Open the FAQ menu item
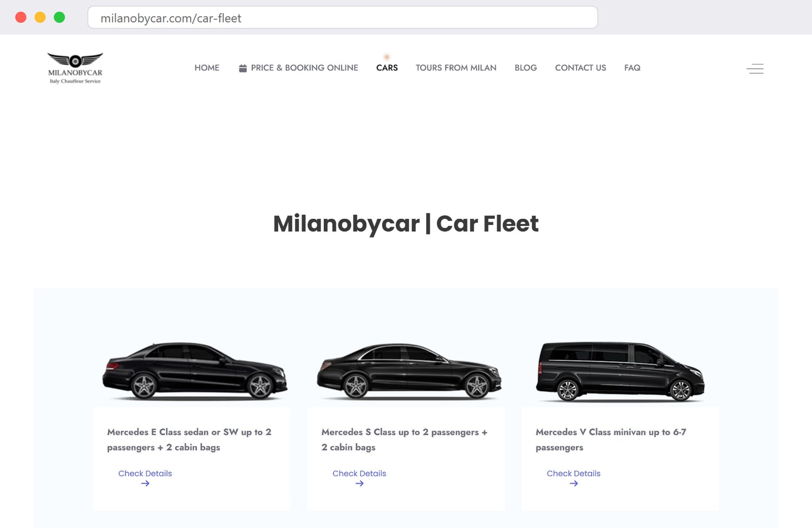 [632, 68]
